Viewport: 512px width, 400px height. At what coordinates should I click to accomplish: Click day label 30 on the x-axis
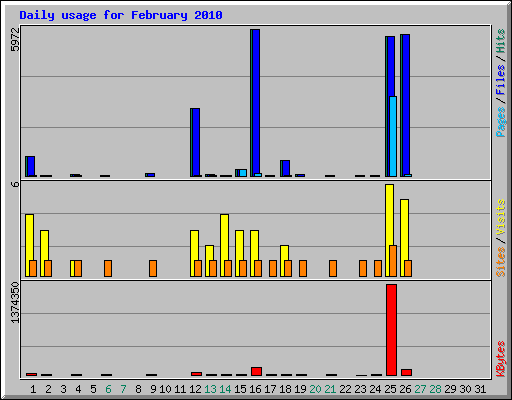click(x=465, y=389)
